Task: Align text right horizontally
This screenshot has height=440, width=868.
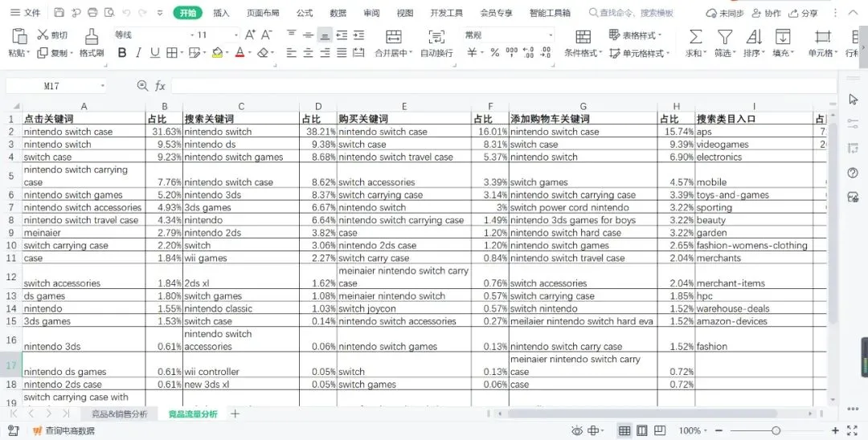Action: [325, 52]
